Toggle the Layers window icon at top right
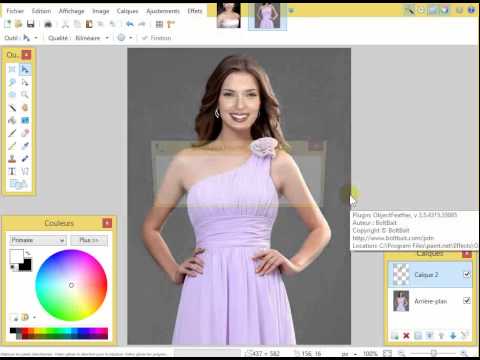480x360 pixels. [x=433, y=10]
